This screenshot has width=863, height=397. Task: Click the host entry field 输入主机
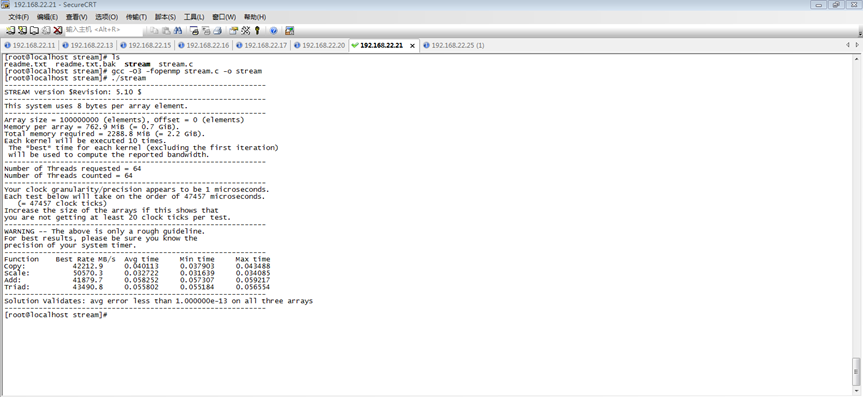coord(103,30)
